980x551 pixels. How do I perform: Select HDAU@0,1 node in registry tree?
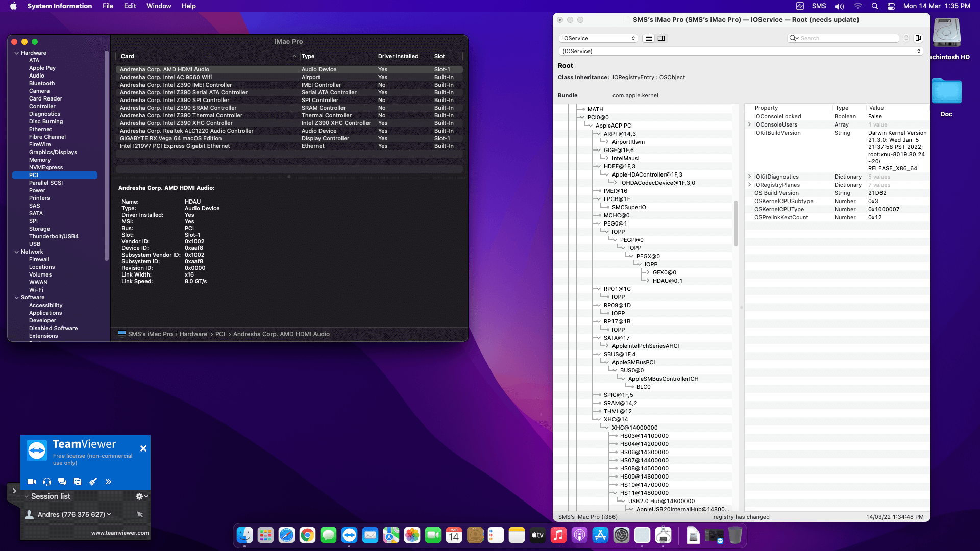click(x=667, y=281)
